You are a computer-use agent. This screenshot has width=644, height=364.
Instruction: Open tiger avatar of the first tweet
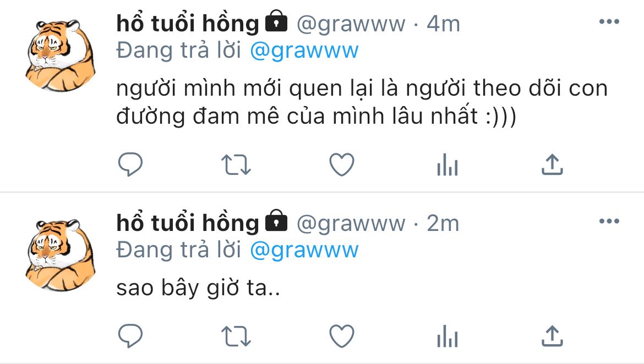61,54
